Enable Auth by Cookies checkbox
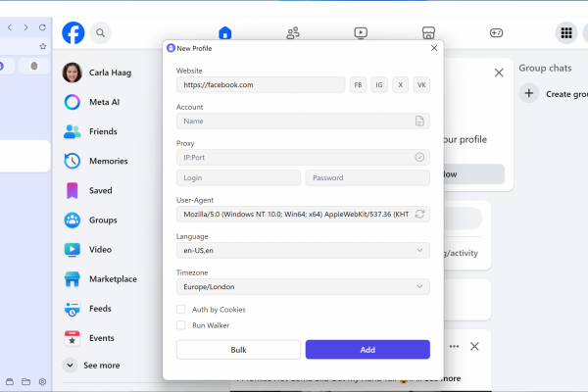 (180, 309)
